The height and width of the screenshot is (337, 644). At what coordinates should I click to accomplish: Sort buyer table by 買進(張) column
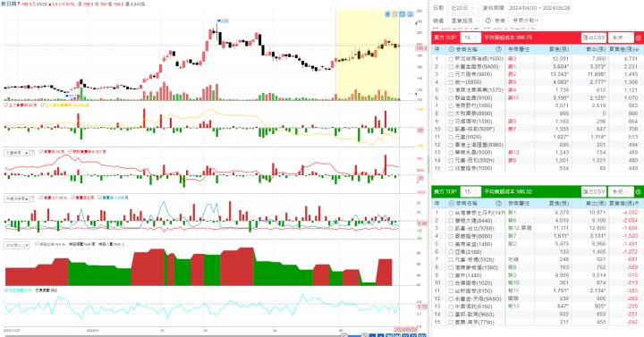coord(559,49)
